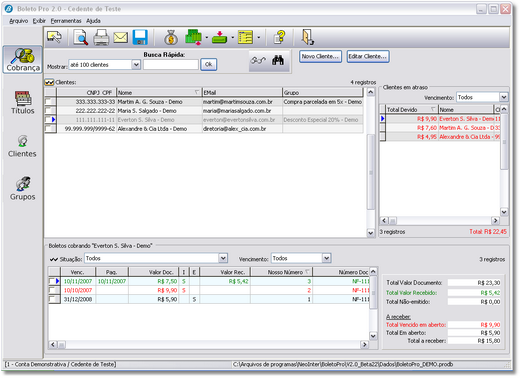
Task: Open dropdown arrow next to green boxes icon
Action: pyautogui.click(x=207, y=37)
